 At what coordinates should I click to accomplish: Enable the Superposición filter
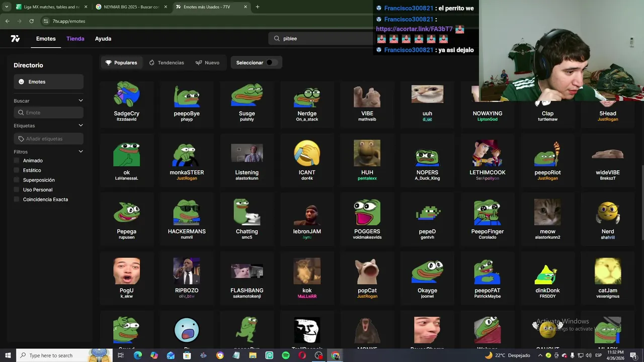pyautogui.click(x=17, y=180)
